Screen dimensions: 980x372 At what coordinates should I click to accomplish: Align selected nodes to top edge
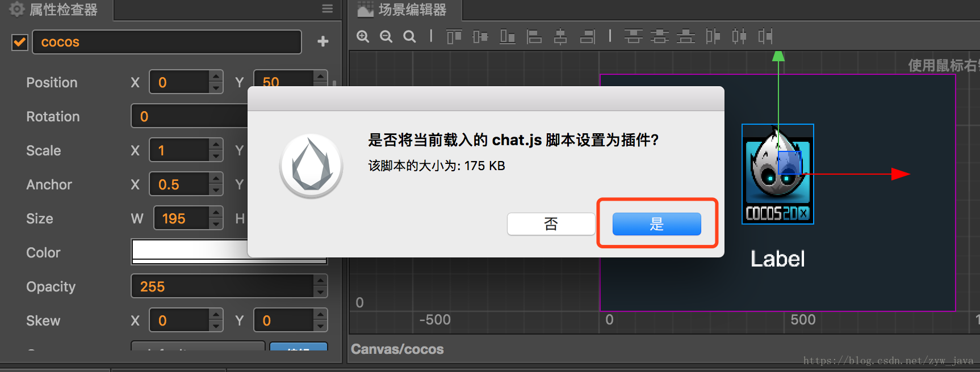[454, 37]
